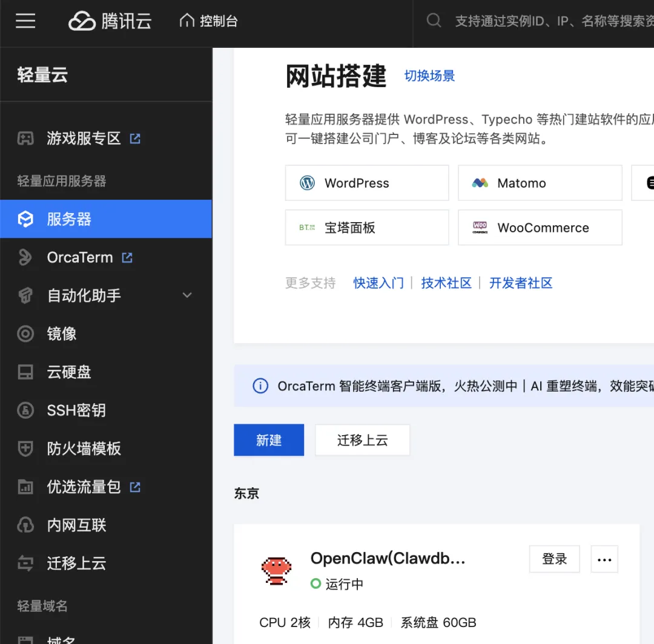654x644 pixels.
Task: Expand the 自动化助手 submenu chevron
Action: click(187, 295)
